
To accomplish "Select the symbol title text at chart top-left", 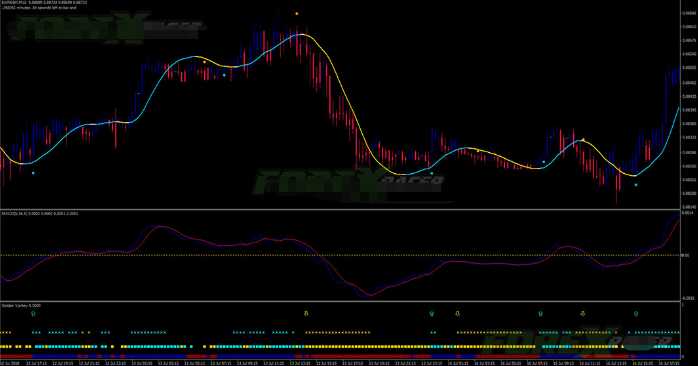I will tap(44, 3).
